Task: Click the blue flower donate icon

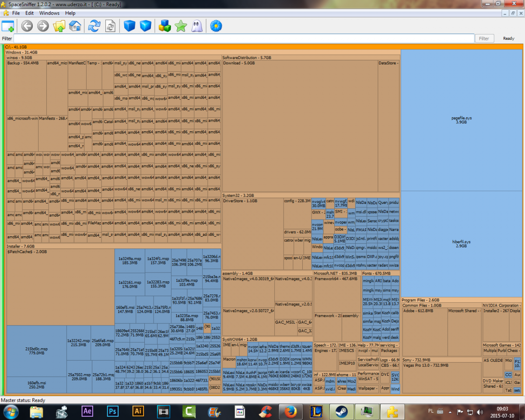Action: (215, 26)
